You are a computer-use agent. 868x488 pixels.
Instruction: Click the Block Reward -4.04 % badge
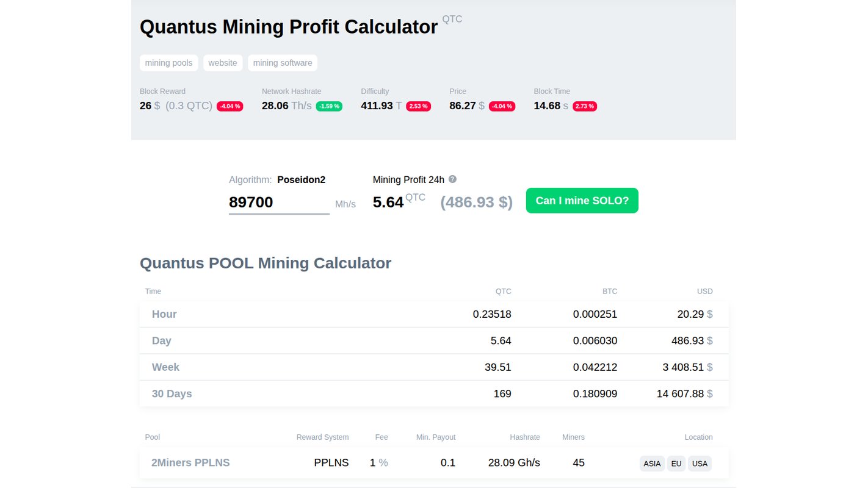point(230,106)
